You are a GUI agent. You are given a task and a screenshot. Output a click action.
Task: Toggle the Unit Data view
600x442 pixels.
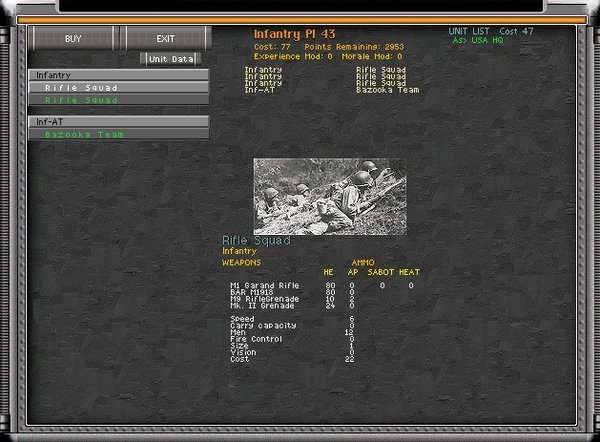click(x=171, y=59)
